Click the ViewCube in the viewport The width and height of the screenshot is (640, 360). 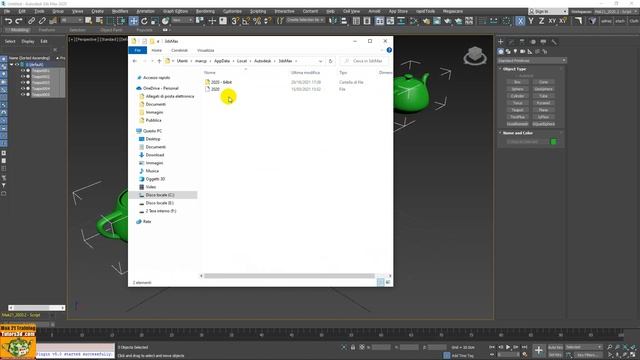click(x=475, y=56)
